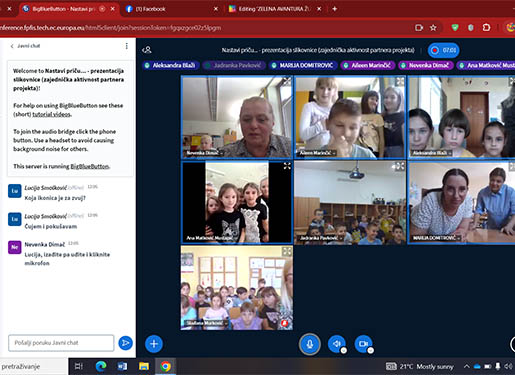Send the chat message with the arrow button
The height and width of the screenshot is (375, 515).
[x=126, y=343]
